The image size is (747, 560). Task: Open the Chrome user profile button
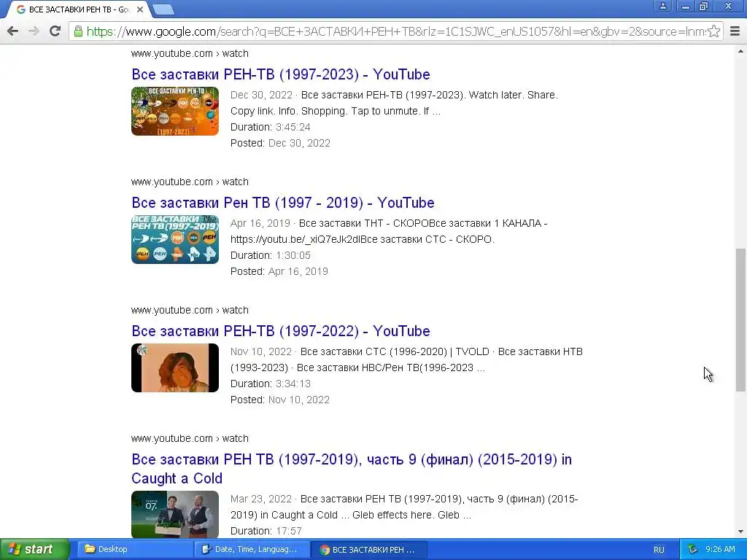(662, 6)
